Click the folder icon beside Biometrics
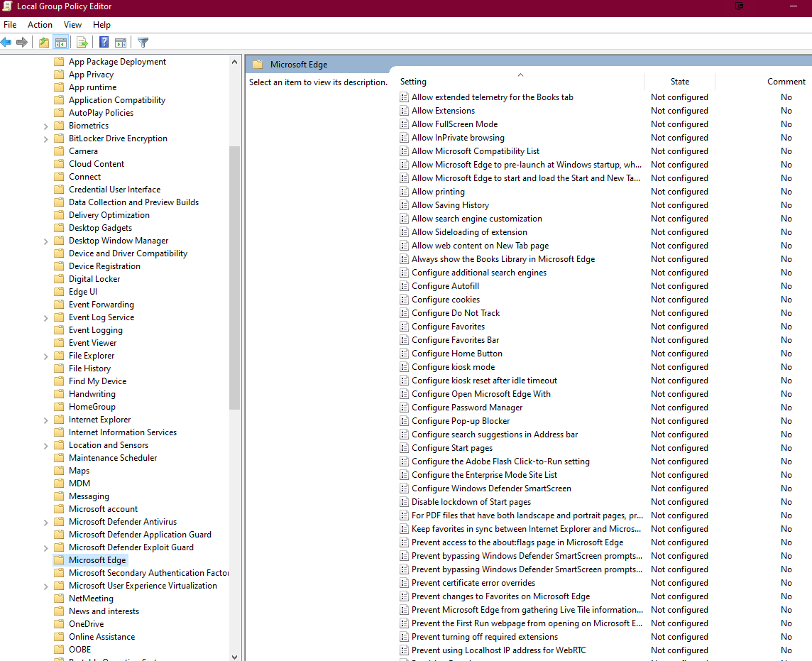 [x=59, y=126]
